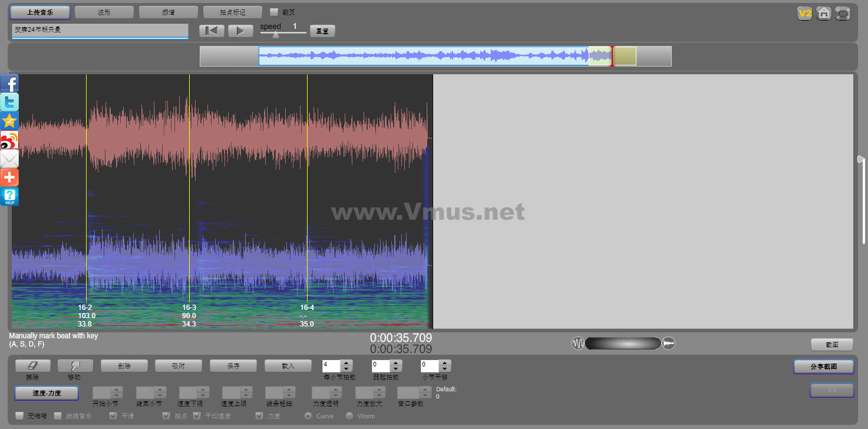
Task: Click the waveform zoom gradient slider
Action: 623,343
